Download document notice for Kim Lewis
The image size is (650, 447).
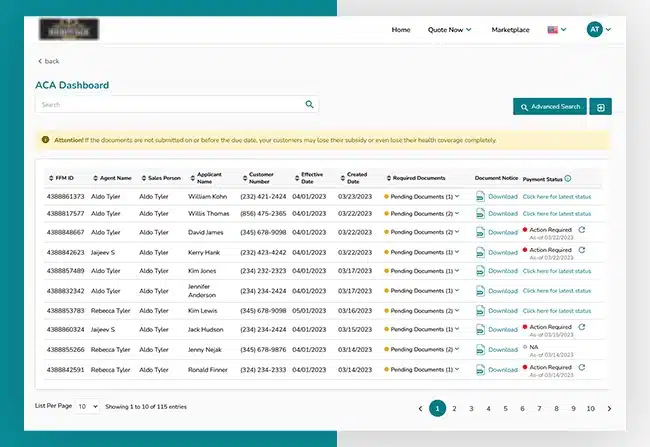tap(502, 311)
